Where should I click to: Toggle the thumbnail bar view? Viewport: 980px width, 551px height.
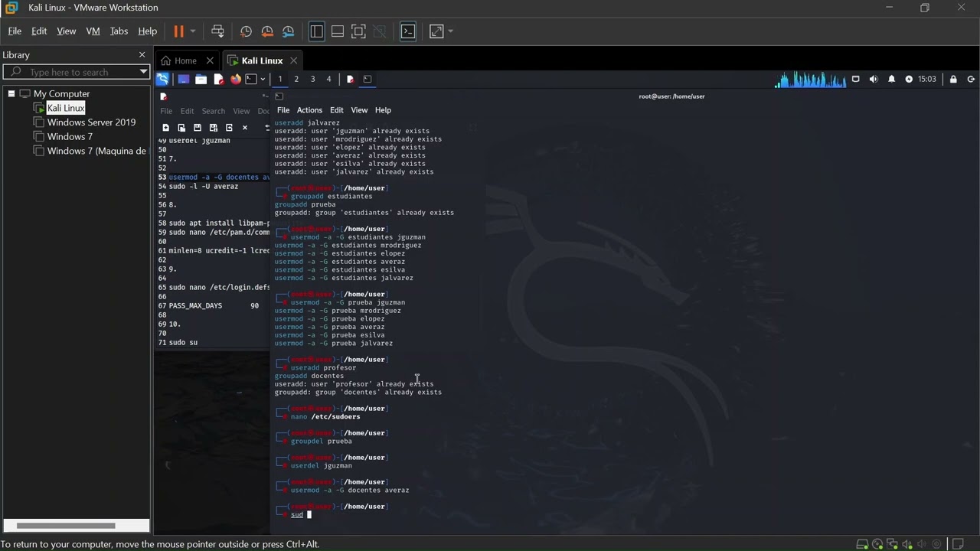338,31
